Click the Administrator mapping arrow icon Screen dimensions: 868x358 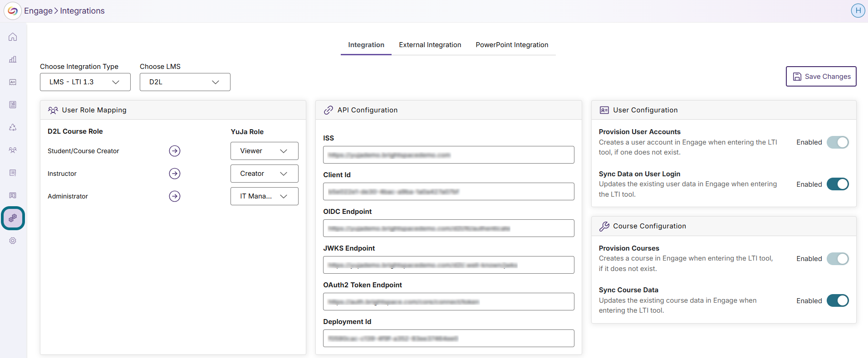click(x=175, y=196)
